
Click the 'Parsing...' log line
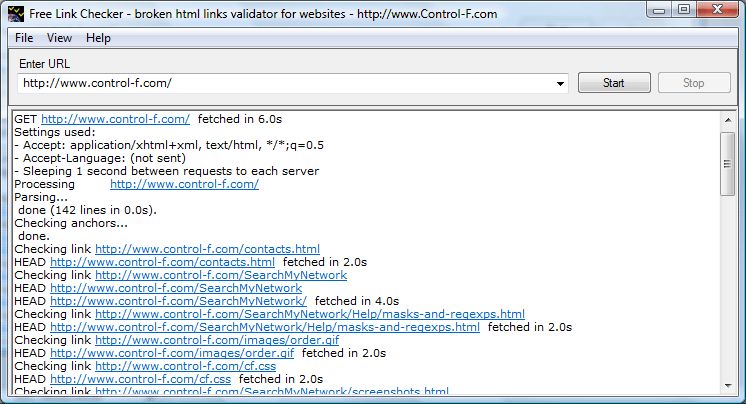click(x=41, y=197)
